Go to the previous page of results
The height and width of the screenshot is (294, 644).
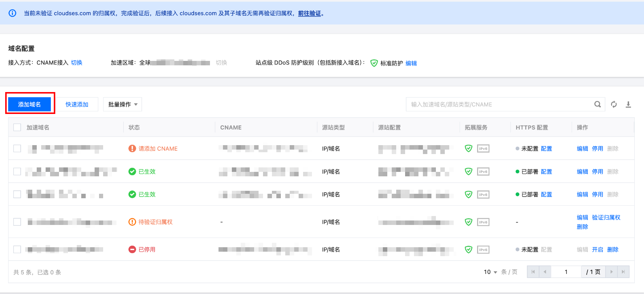[545, 272]
